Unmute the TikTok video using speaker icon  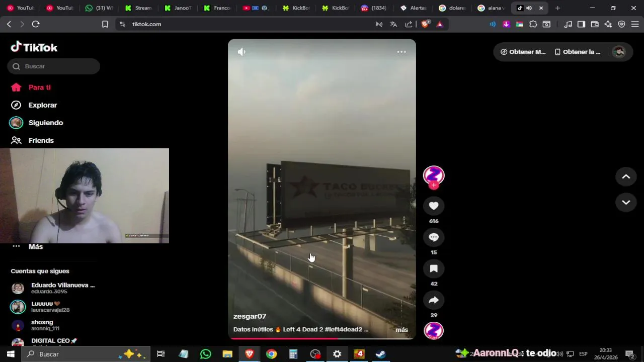click(242, 52)
